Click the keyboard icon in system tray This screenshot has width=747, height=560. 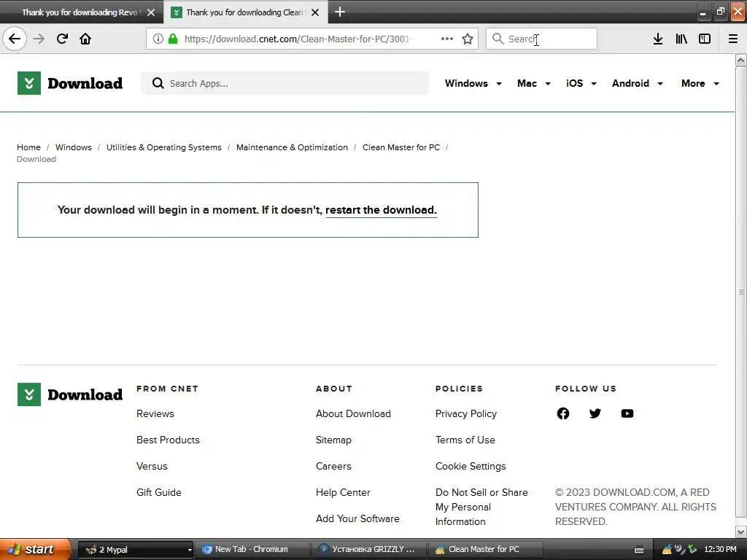coord(638,550)
